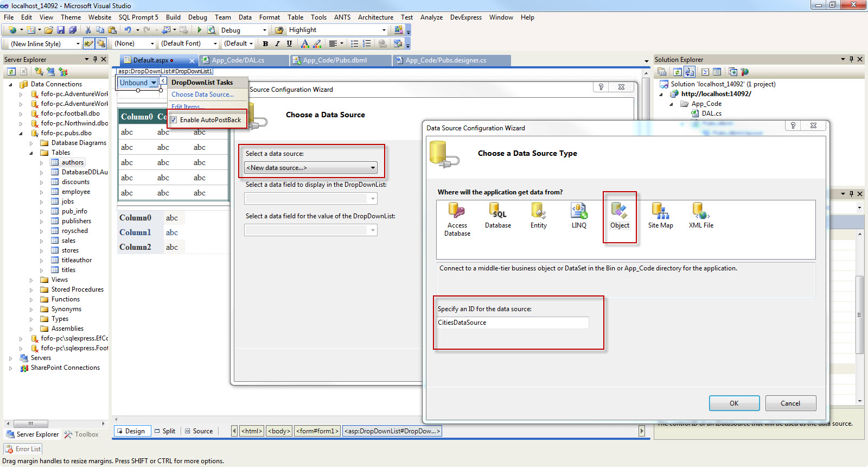Toggle Underline formatting in toolbar
The height and width of the screenshot is (467, 868).
(x=289, y=43)
